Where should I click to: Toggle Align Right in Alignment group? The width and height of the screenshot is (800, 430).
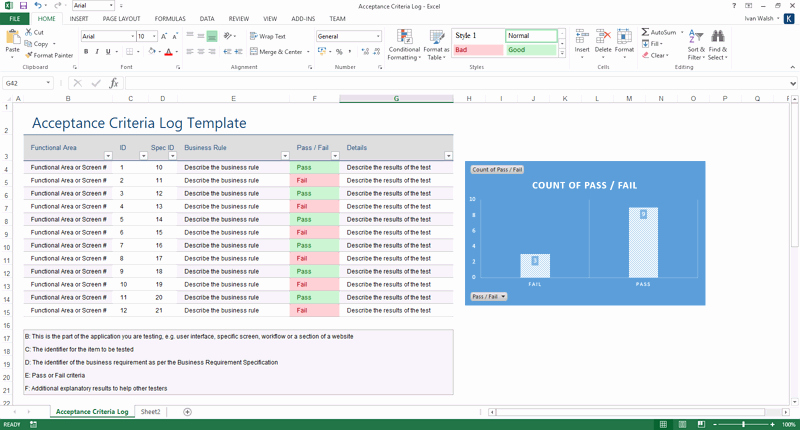[x=212, y=52]
